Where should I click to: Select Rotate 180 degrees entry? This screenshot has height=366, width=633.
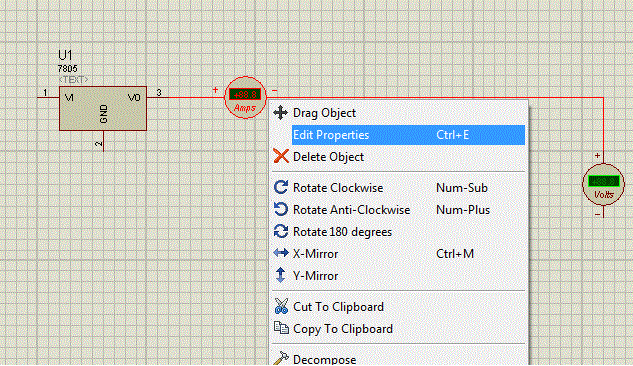pyautogui.click(x=398, y=232)
